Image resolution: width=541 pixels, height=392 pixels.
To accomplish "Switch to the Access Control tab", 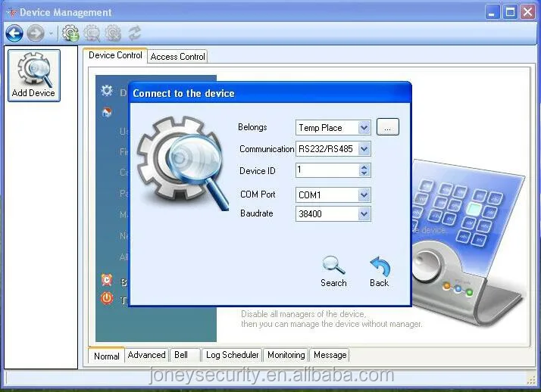I will point(178,57).
